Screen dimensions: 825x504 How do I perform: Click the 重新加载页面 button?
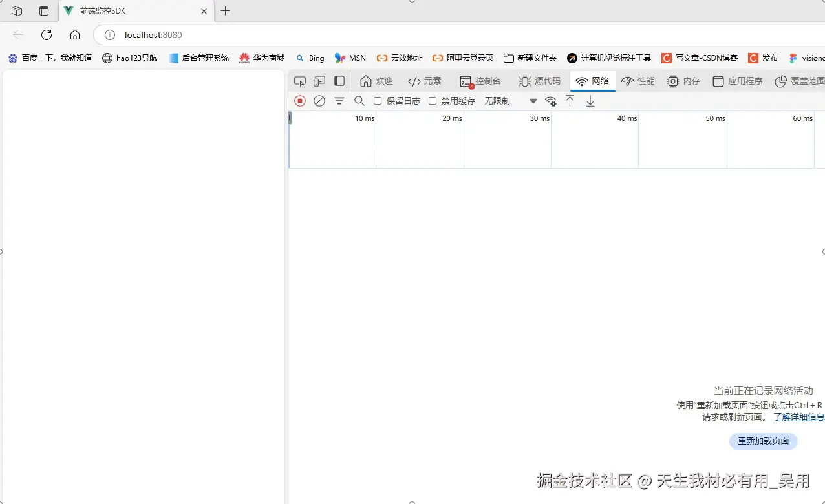pos(763,441)
